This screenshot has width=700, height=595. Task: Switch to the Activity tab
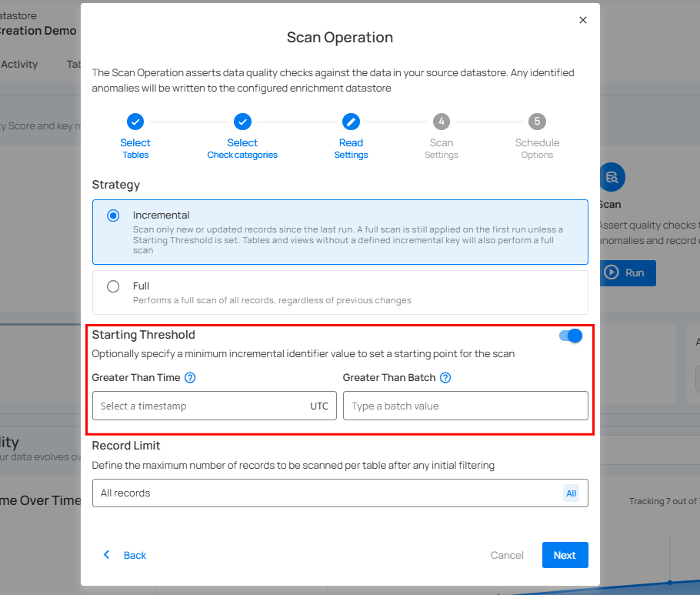(x=19, y=65)
